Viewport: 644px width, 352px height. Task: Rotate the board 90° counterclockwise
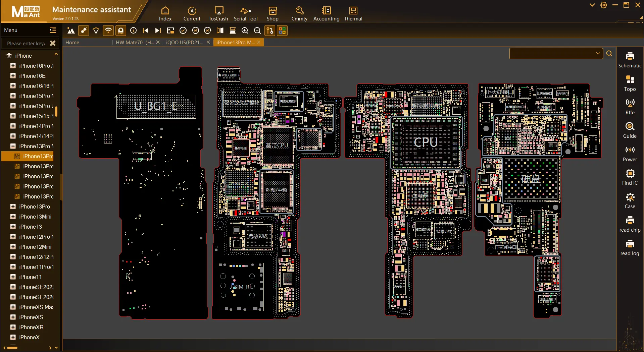(x=195, y=31)
